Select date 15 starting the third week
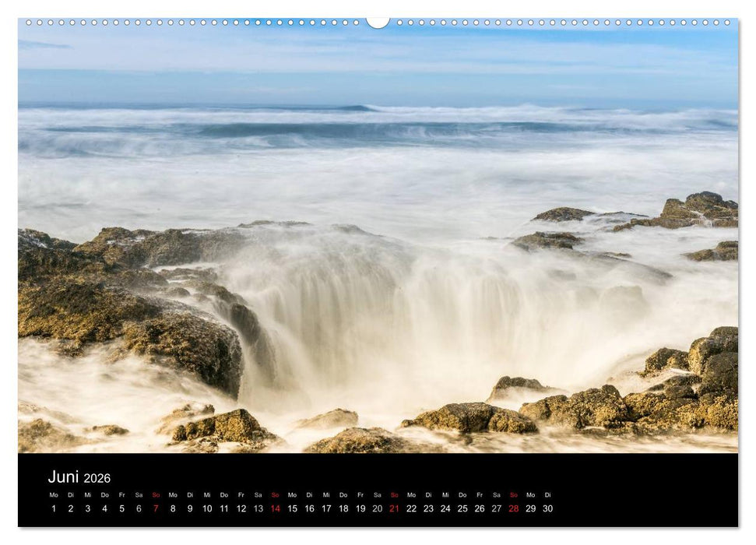 [x=293, y=508]
